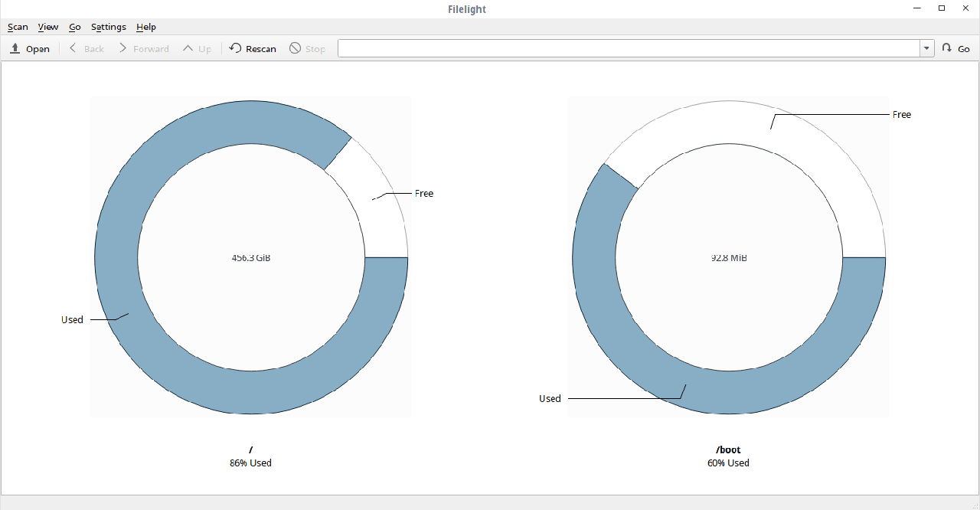This screenshot has width=980, height=510.
Task: Click the Open toolbar icon
Action: (x=15, y=49)
